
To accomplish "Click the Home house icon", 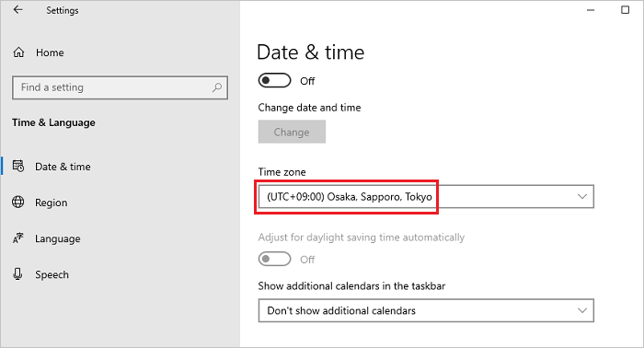I will click(18, 52).
